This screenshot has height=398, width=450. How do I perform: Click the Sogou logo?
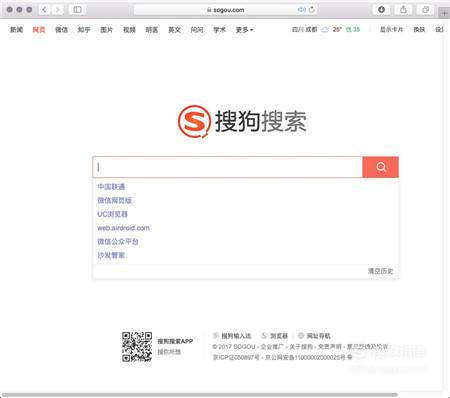242,121
